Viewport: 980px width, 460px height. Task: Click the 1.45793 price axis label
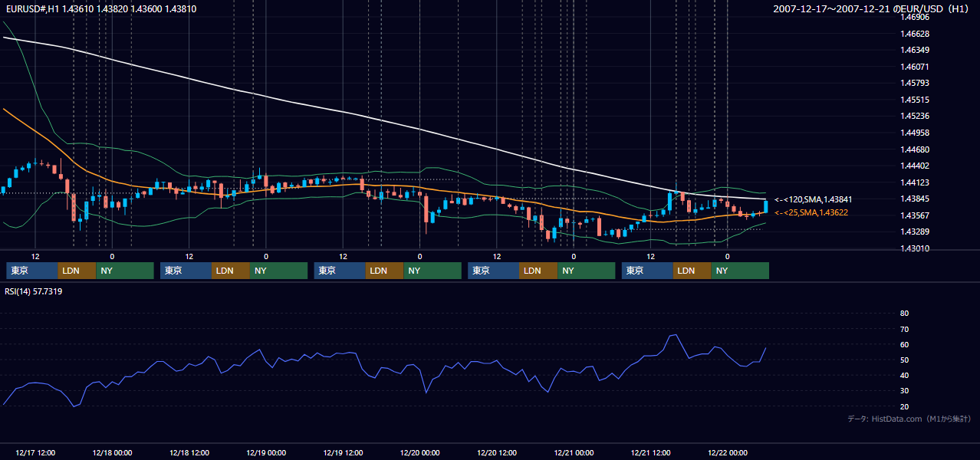[914, 83]
